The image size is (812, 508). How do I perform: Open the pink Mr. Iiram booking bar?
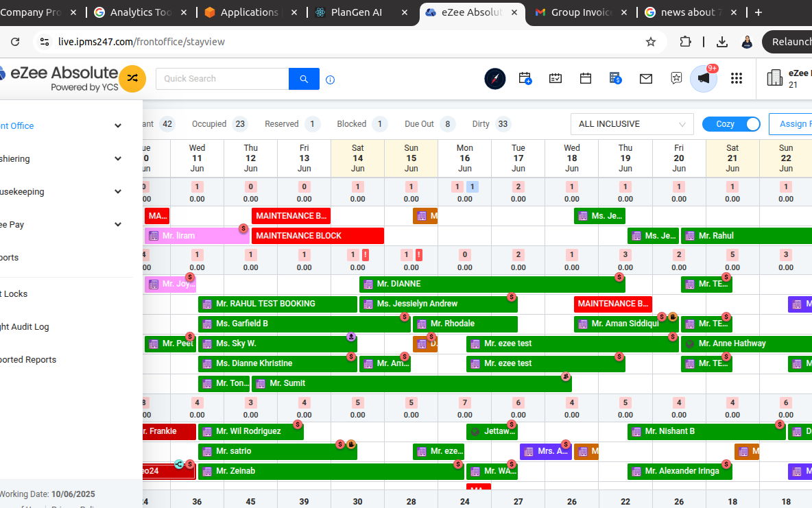(197, 236)
